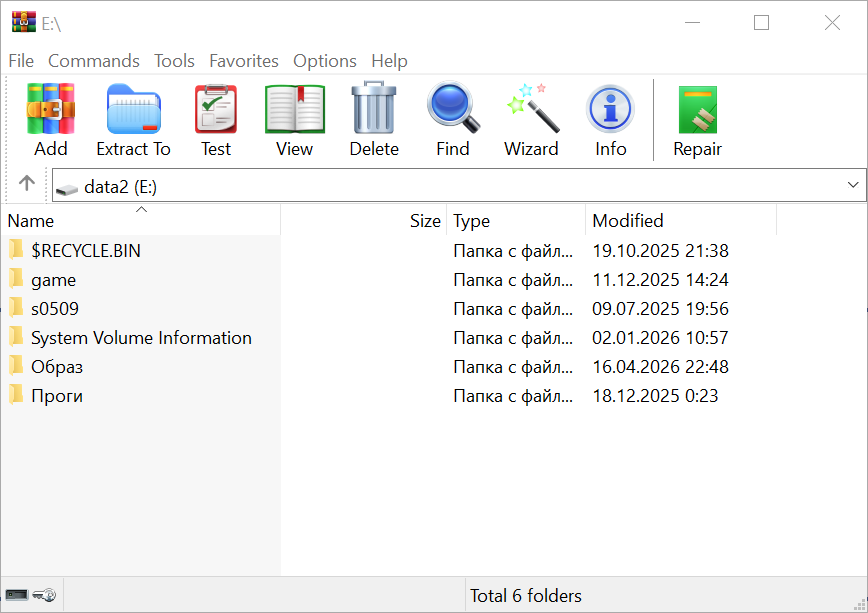The image size is (868, 613).
Task: Click the type cell of Проги row
Action: pos(513,396)
